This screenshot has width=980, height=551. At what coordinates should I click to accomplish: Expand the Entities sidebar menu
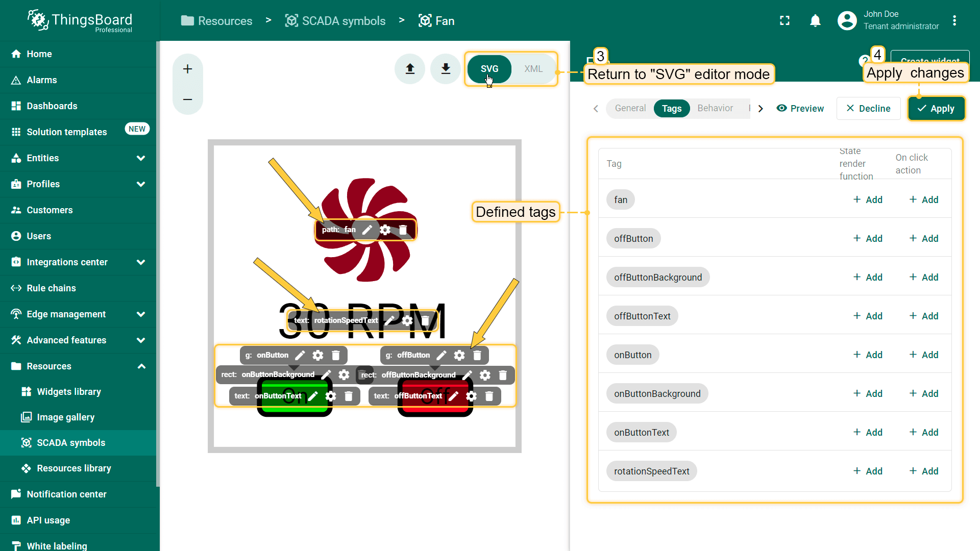click(141, 158)
